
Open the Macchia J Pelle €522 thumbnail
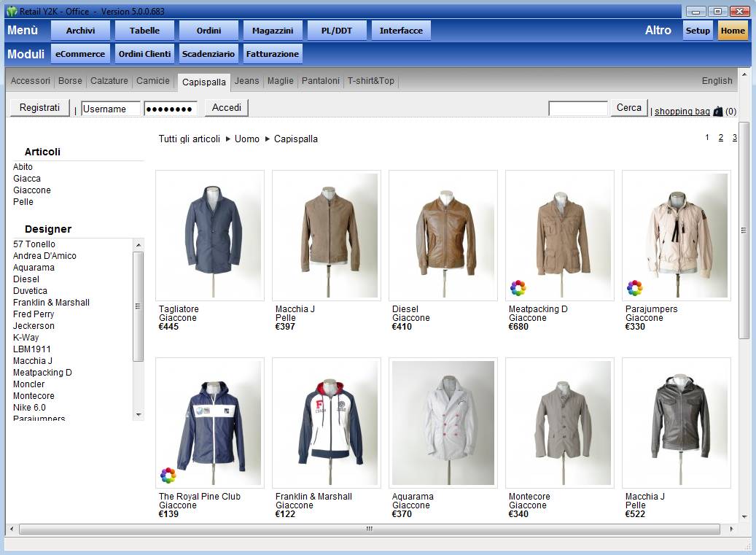pos(677,423)
